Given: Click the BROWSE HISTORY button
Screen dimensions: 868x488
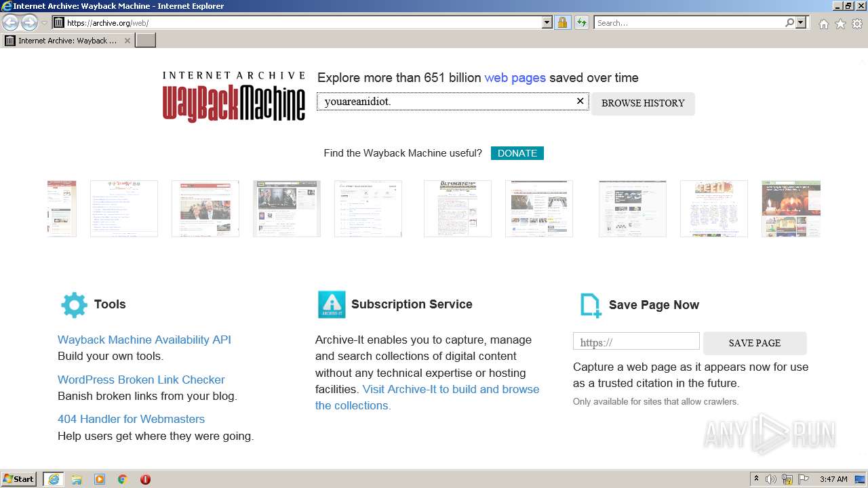Looking at the screenshot, I should click(643, 103).
